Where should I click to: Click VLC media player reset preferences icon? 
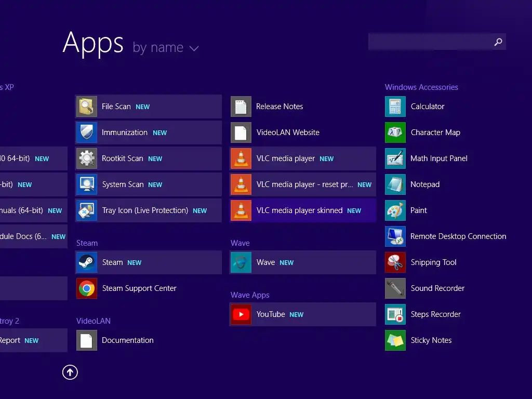(241, 184)
